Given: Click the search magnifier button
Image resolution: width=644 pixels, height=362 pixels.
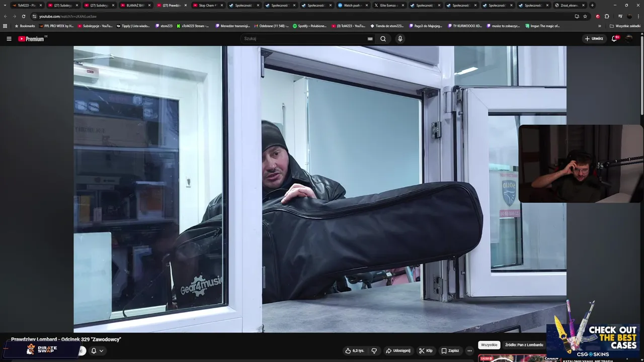Looking at the screenshot, I should (383, 39).
